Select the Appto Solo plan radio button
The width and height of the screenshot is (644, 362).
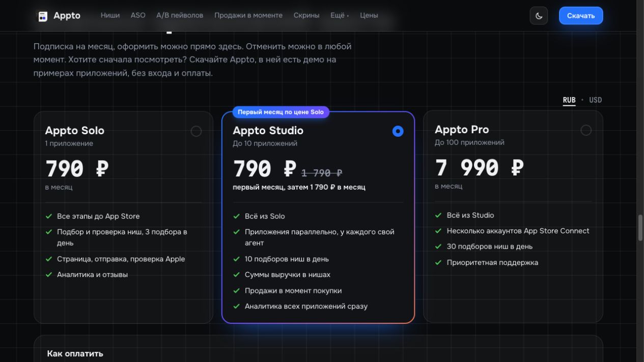pyautogui.click(x=196, y=131)
